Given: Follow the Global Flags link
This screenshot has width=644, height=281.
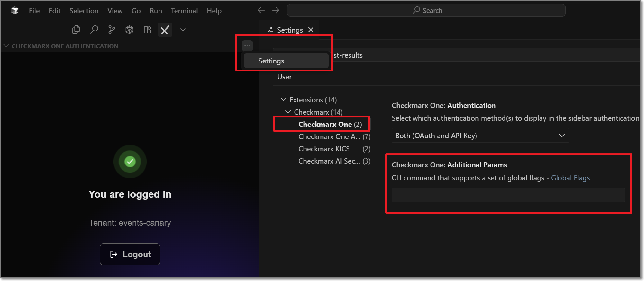Looking at the screenshot, I should pyautogui.click(x=570, y=178).
